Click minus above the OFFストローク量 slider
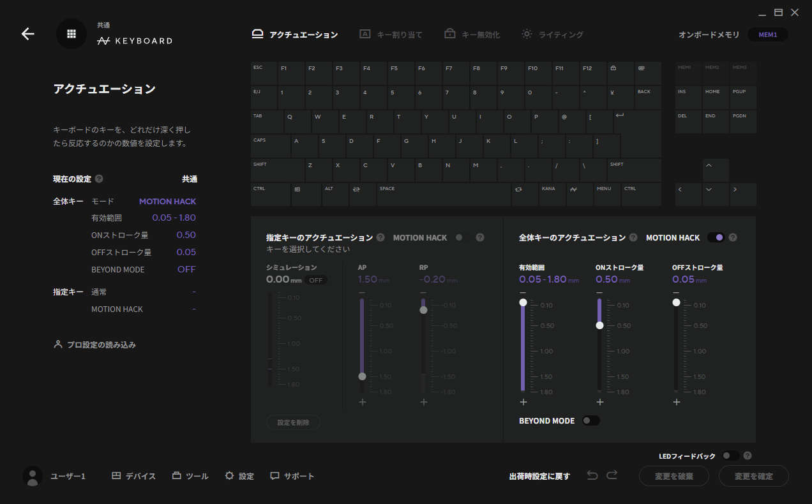 (676, 292)
